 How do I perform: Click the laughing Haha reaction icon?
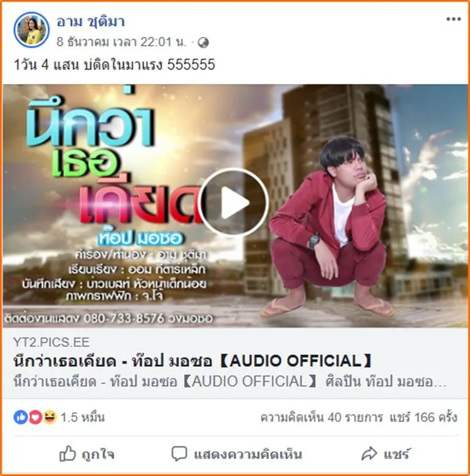pyautogui.click(x=50, y=417)
